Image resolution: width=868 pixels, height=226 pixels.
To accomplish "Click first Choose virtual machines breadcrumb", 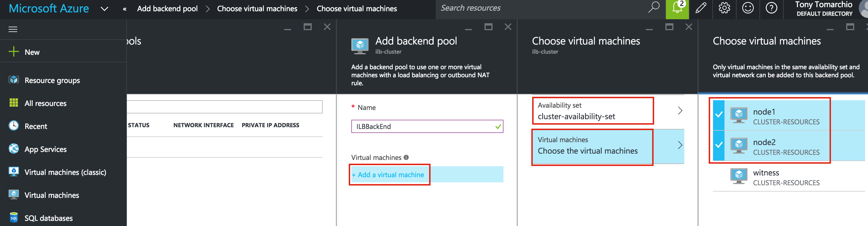I will tap(257, 9).
